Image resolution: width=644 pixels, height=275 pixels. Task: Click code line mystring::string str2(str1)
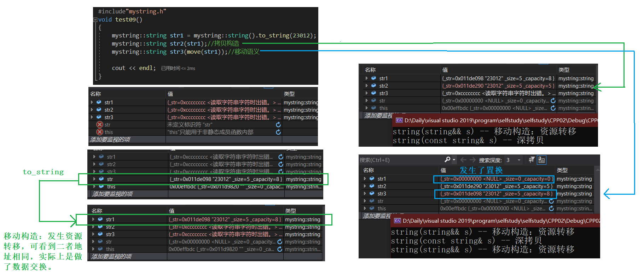pyautogui.click(x=175, y=43)
